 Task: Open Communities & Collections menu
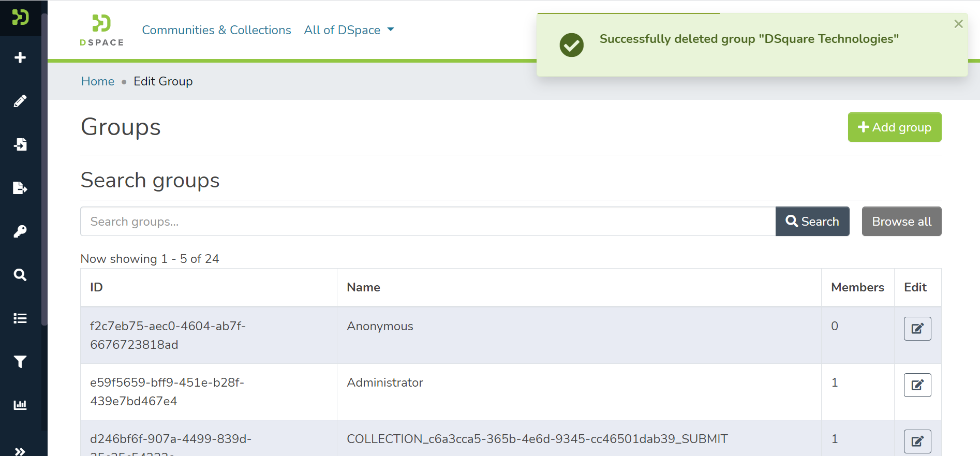[216, 30]
